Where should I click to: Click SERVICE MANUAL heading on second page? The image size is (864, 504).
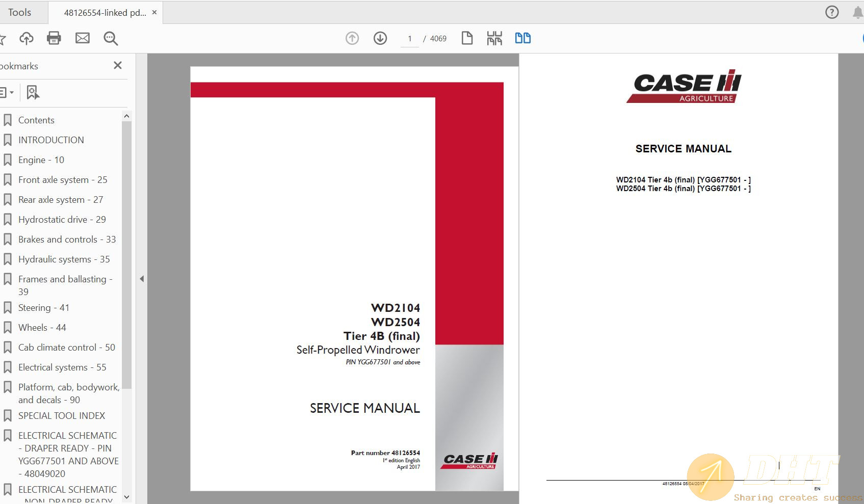pyautogui.click(x=683, y=149)
